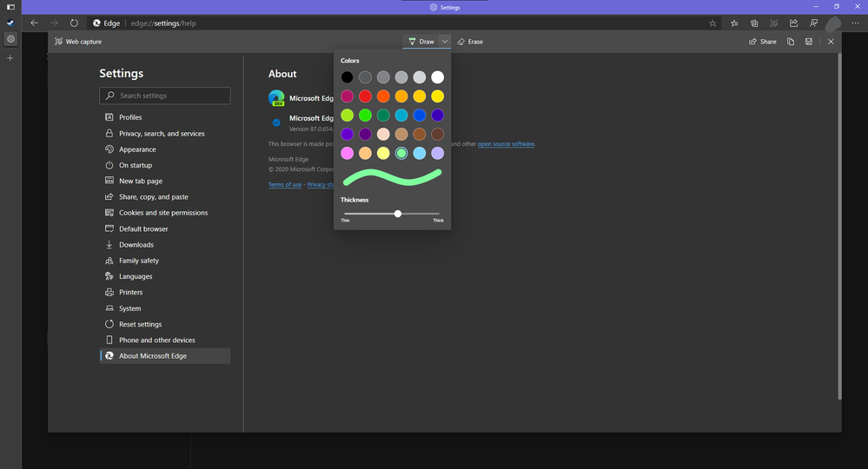Pick the dark teal green swatch
The height and width of the screenshot is (469, 868).
[383, 115]
